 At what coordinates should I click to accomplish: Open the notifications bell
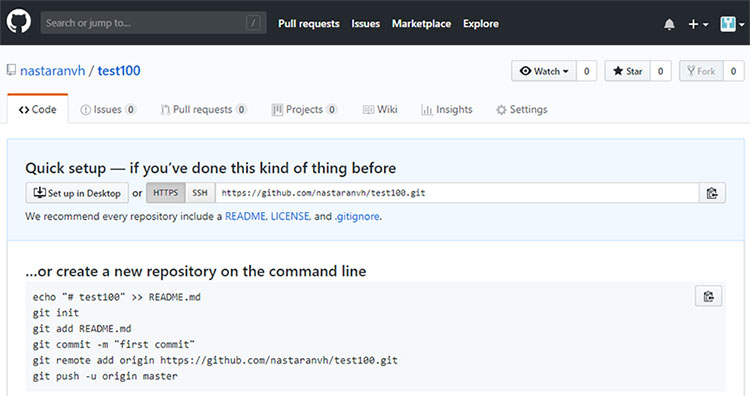point(669,24)
